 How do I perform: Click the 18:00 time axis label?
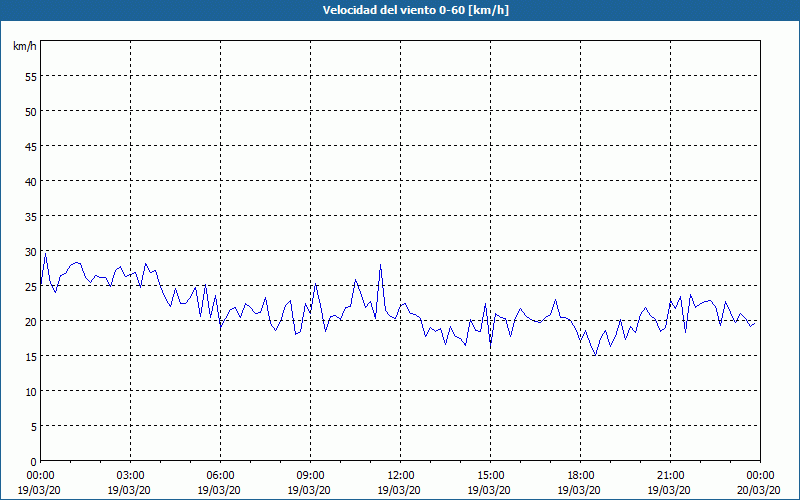[x=580, y=476]
